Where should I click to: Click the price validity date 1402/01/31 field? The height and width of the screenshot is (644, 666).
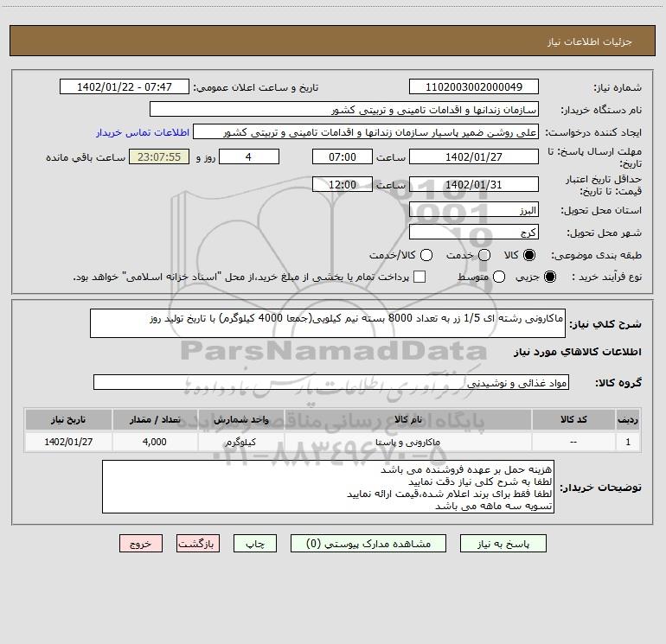pos(474,184)
